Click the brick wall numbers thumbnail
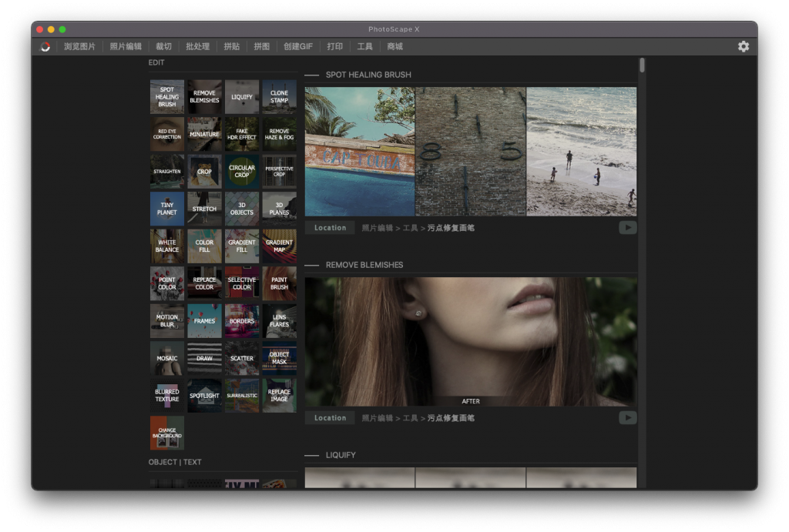The height and width of the screenshot is (532, 789). click(471, 152)
